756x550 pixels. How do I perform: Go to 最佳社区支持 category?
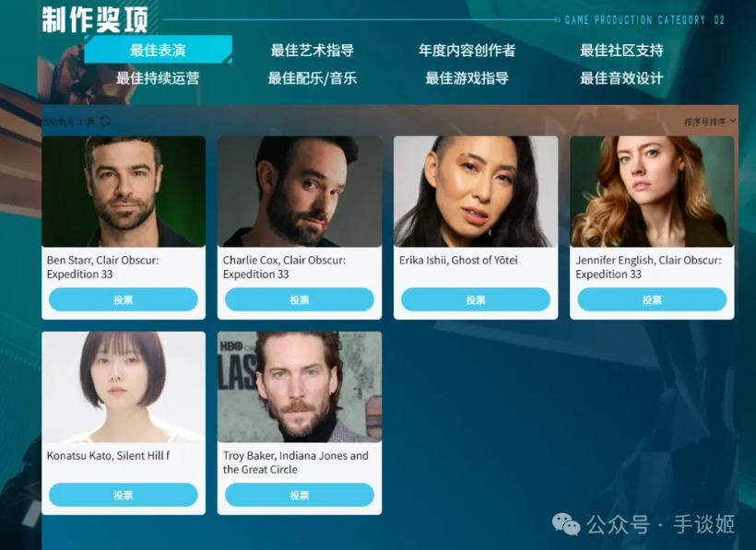[621, 50]
